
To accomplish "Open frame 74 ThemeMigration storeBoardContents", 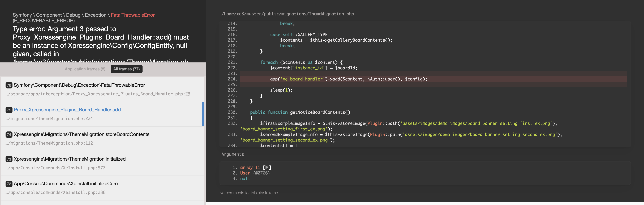I will coord(102,139).
